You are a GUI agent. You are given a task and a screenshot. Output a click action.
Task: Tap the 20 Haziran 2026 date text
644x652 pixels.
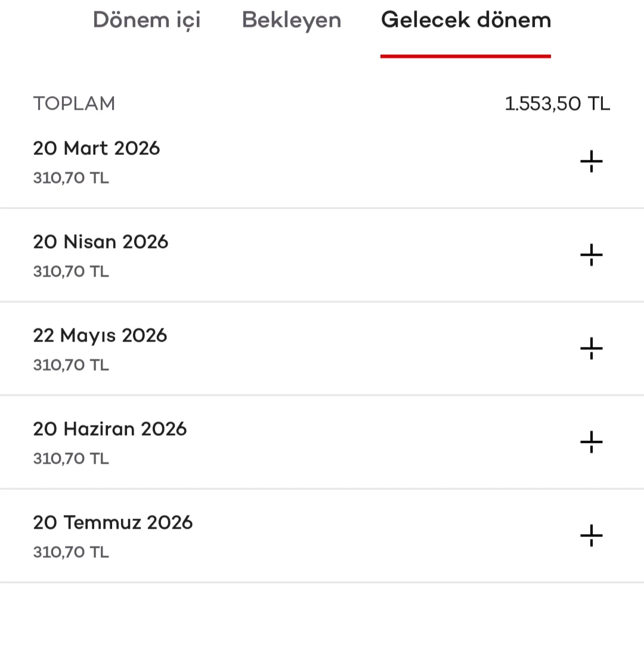click(110, 429)
